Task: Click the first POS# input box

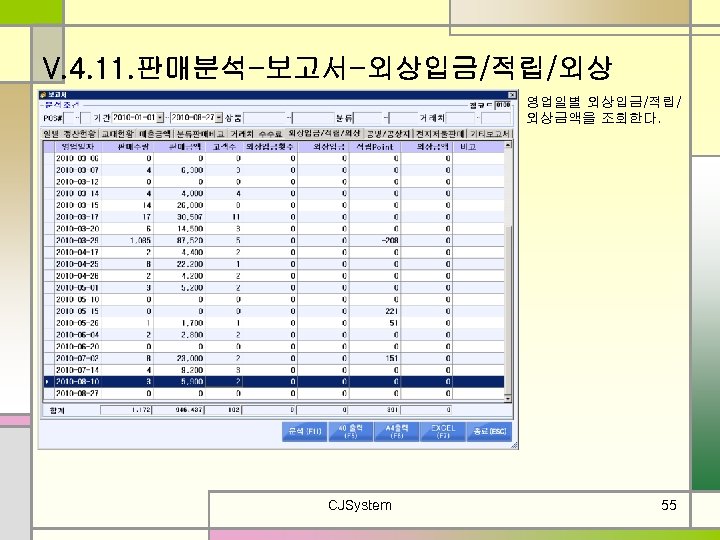Action: [69, 118]
